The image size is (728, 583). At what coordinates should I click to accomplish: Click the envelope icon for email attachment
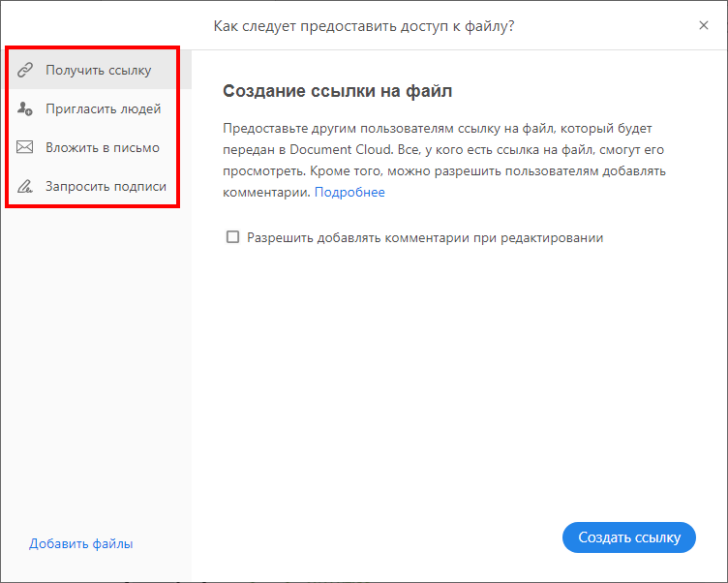coord(26,148)
